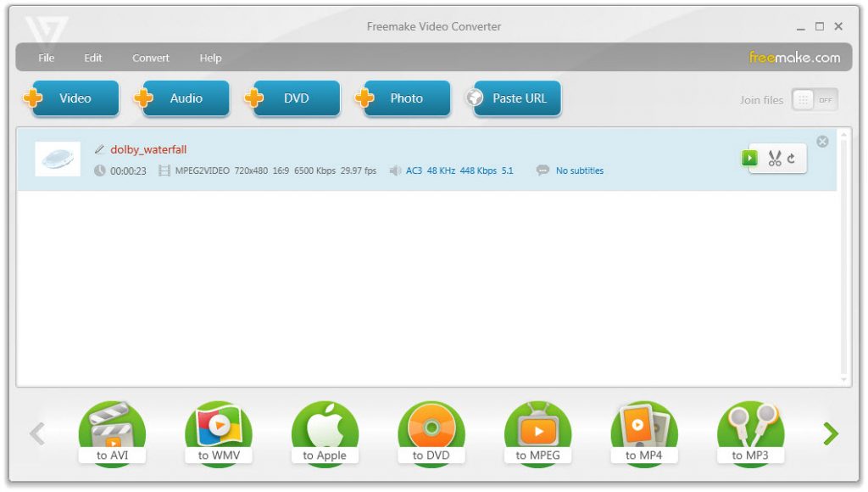This screenshot has height=492, width=868.
Task: Show more formats with right green arrow
Action: [x=831, y=433]
